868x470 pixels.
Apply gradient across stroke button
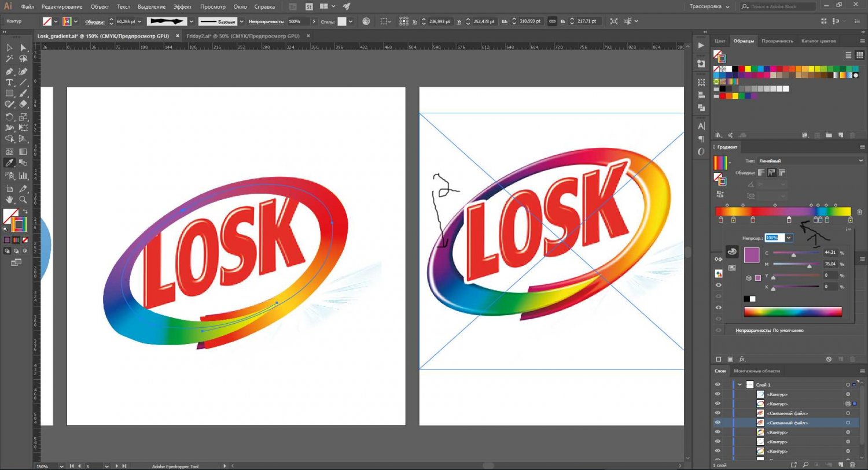click(782, 172)
